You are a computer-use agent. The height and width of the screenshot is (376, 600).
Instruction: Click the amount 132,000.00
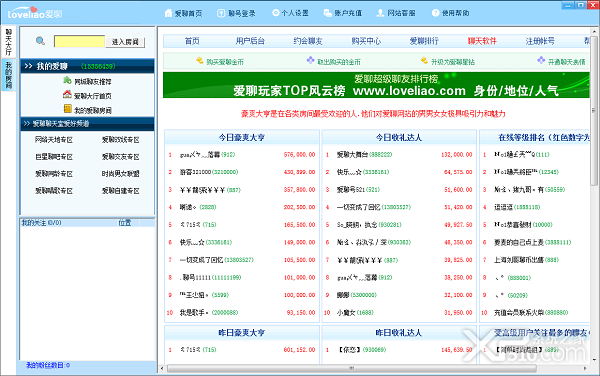[x=457, y=155]
